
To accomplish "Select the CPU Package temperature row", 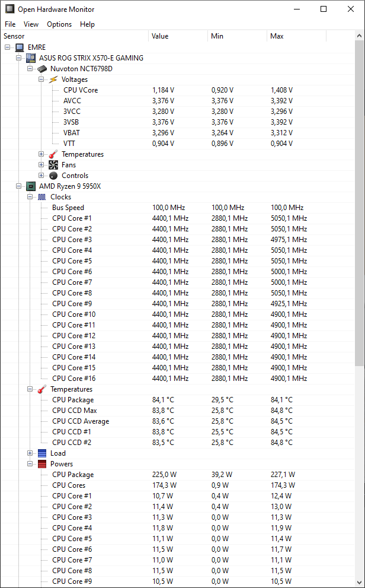I will (177, 400).
